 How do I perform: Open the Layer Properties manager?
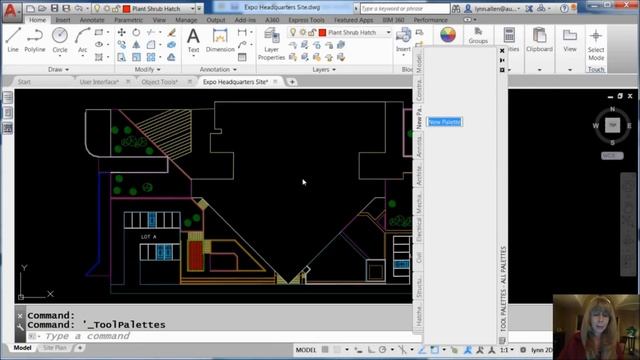(271, 44)
